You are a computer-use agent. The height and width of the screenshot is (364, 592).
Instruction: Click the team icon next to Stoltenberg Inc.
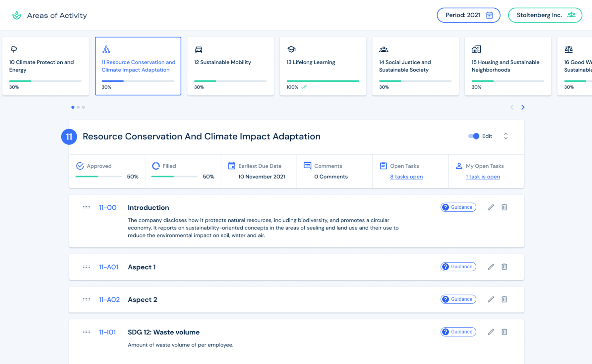click(571, 15)
